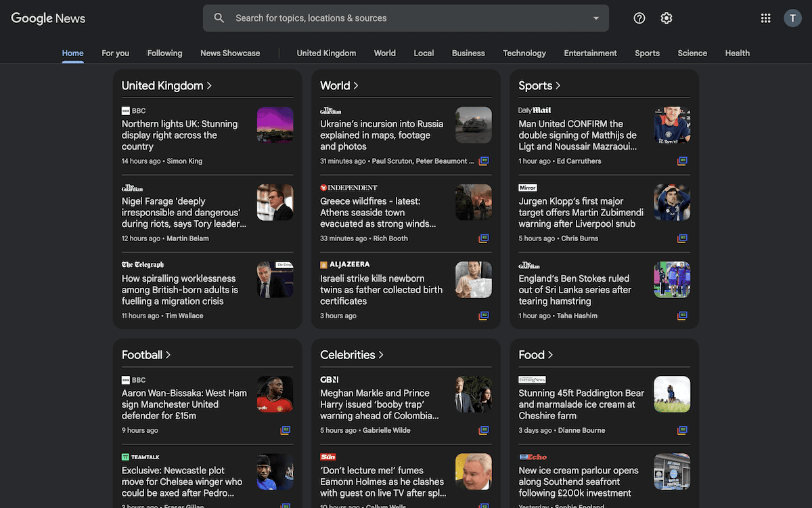812x508 pixels.
Task: Click the BBC source logo above Northern lights
Action: (133, 110)
